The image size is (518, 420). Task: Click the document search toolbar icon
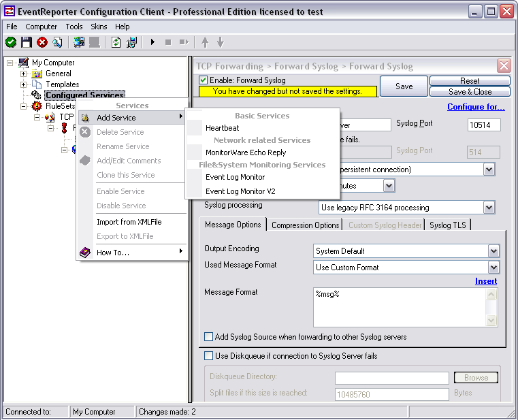[57, 42]
